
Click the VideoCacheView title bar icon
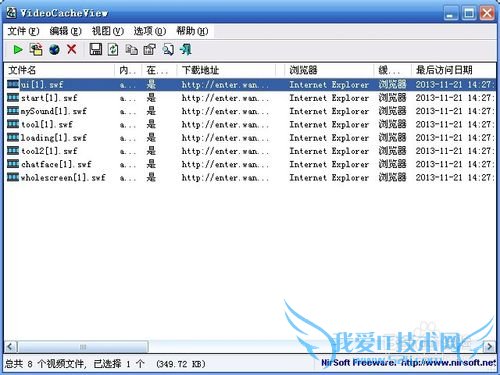[x=12, y=13]
